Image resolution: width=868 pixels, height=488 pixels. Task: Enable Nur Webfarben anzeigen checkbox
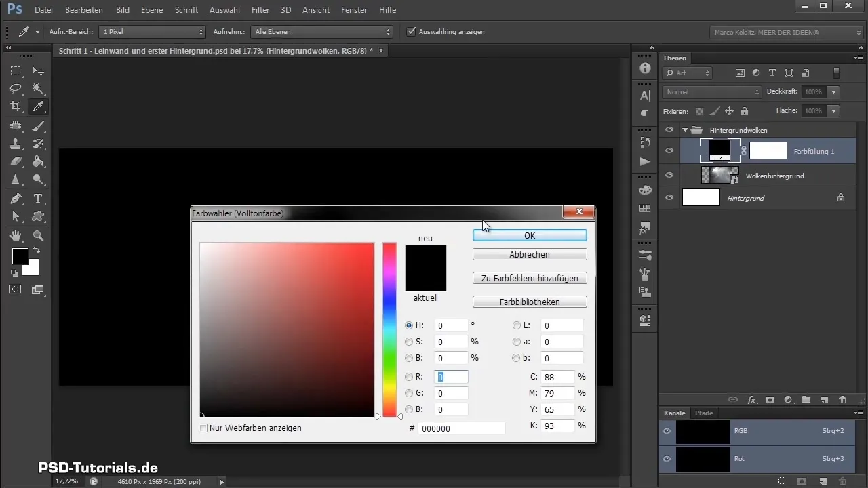pyautogui.click(x=203, y=428)
